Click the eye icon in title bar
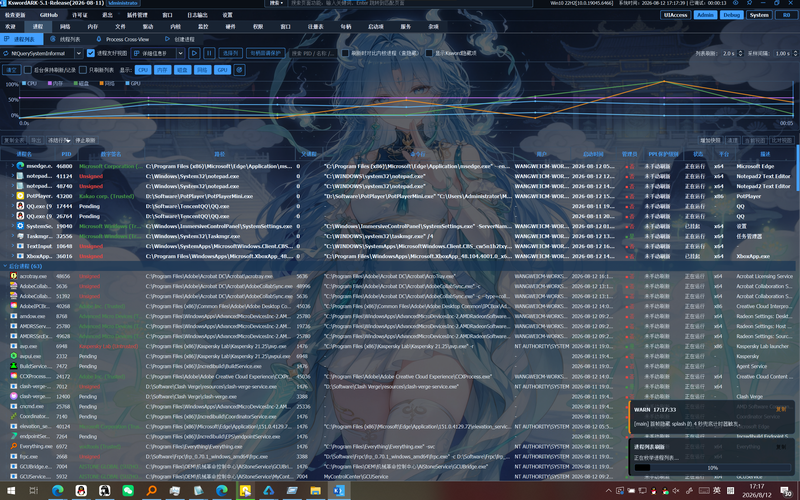This screenshot has width=800, height=500. pos(736,3)
